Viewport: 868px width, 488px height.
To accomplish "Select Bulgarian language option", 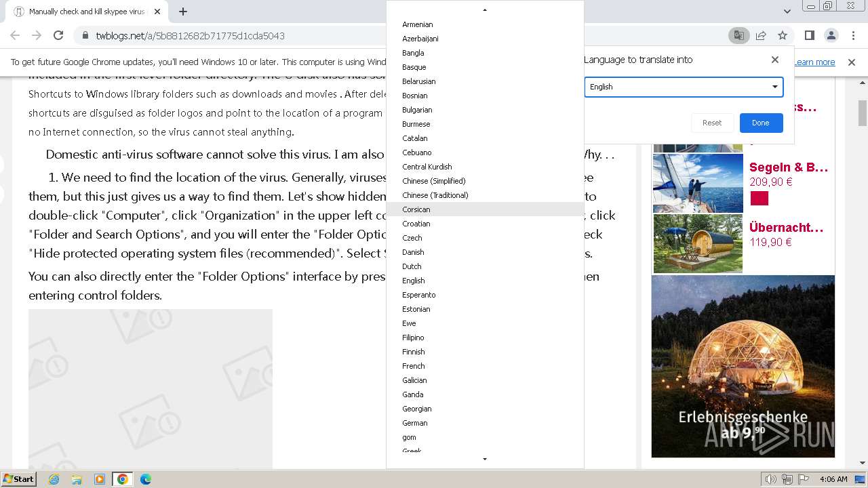I will (485, 110).
